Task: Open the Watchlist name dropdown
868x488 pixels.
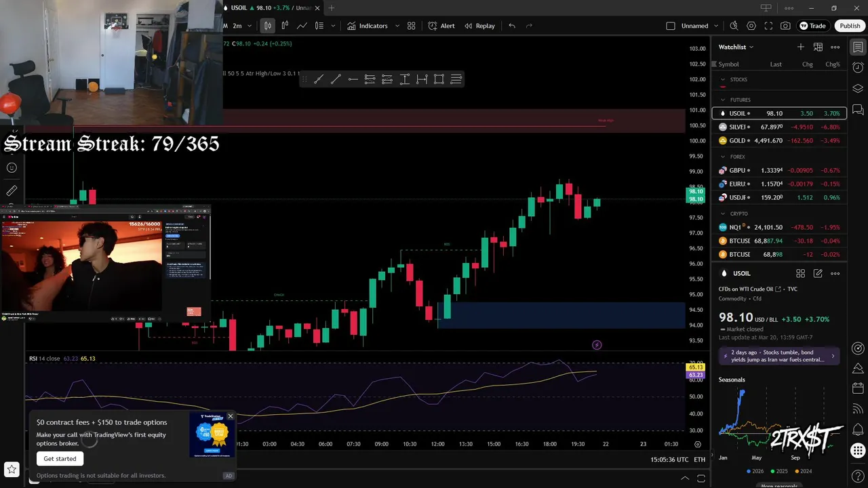Action: [x=736, y=47]
